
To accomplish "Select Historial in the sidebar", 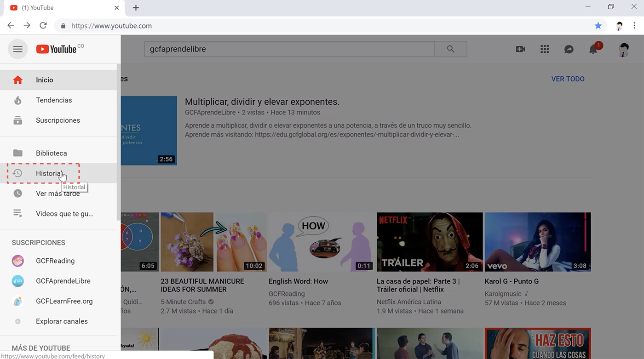I will point(58,173).
